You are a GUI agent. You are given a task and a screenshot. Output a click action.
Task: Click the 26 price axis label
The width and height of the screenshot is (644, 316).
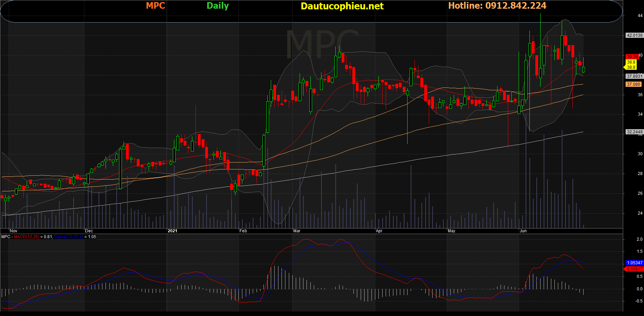pos(640,193)
